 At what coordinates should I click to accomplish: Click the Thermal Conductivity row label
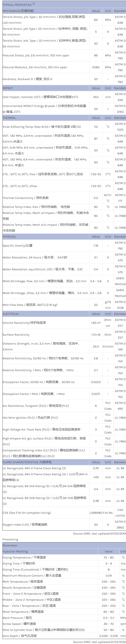coord(25,198)
